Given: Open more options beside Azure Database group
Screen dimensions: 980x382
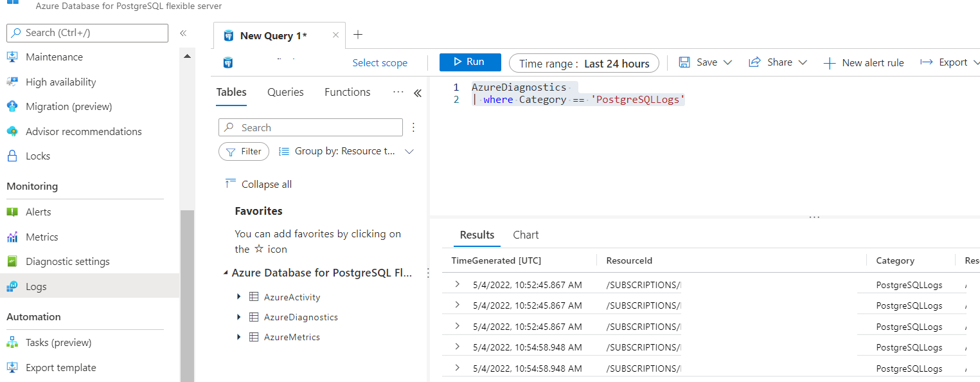Looking at the screenshot, I should [x=428, y=273].
